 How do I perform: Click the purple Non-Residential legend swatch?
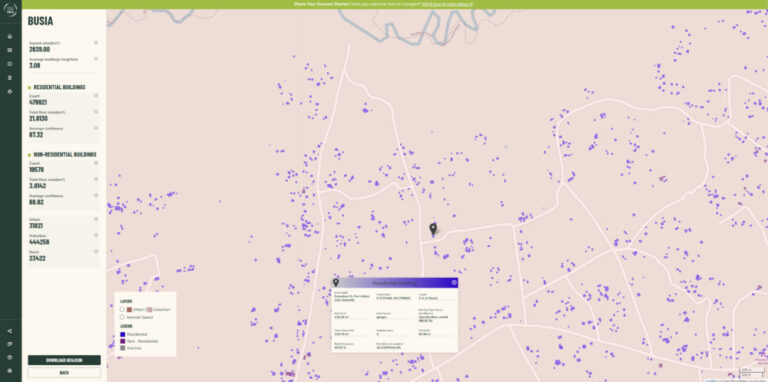pyautogui.click(x=122, y=341)
